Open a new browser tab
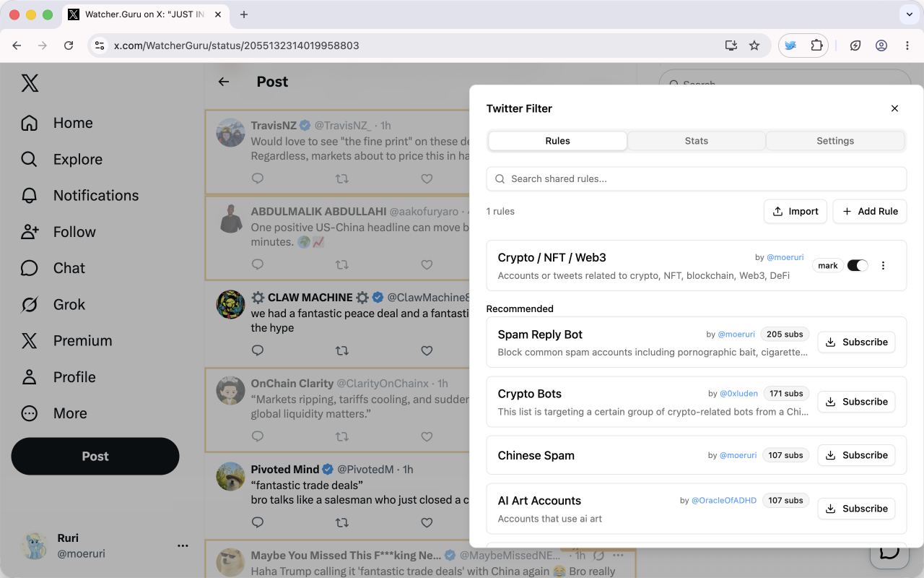This screenshot has height=578, width=924. 244,14
